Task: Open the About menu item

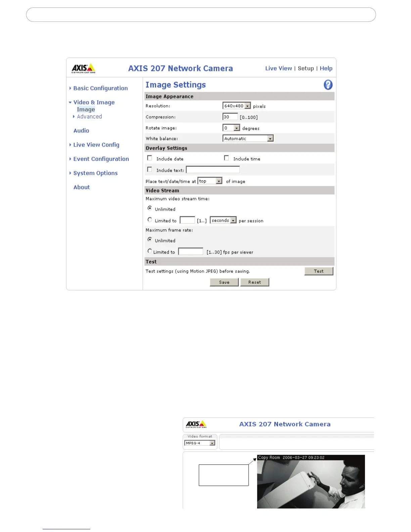Action: pyautogui.click(x=82, y=187)
